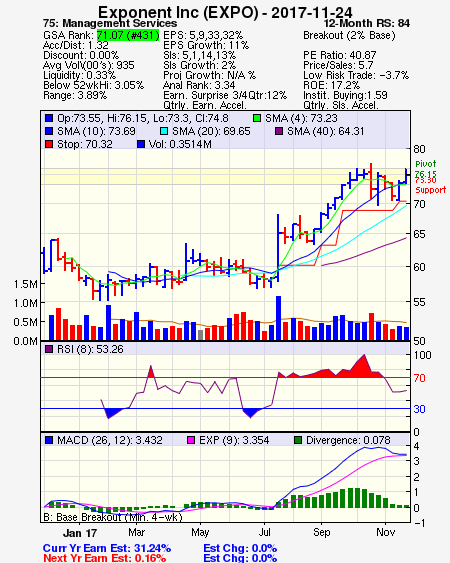Click the gray volume bar near May

[x=201, y=335]
